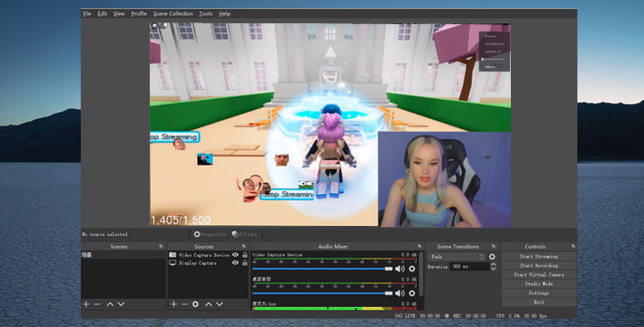Screen dimensions: 644x327
Task: Open the View menu
Action: 119,13
